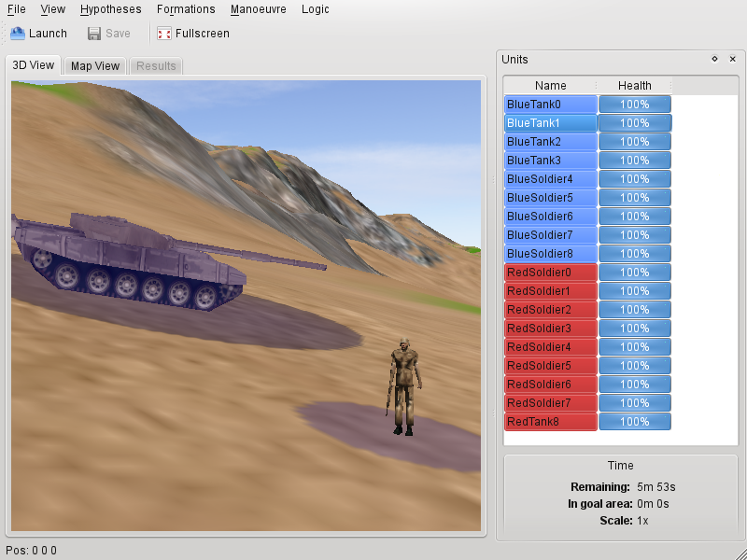The image size is (747, 560).
Task: Choose RedSoldier4 in the list
Action: coord(550,346)
